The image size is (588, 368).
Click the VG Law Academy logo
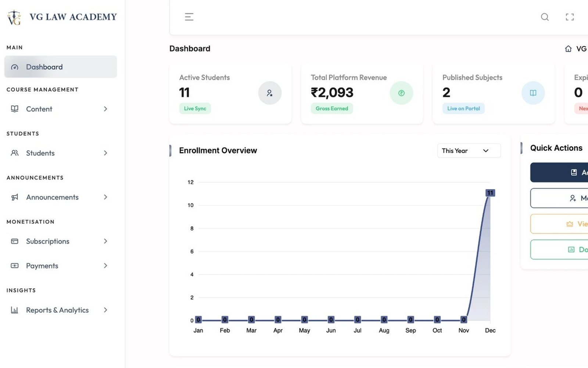(x=62, y=17)
